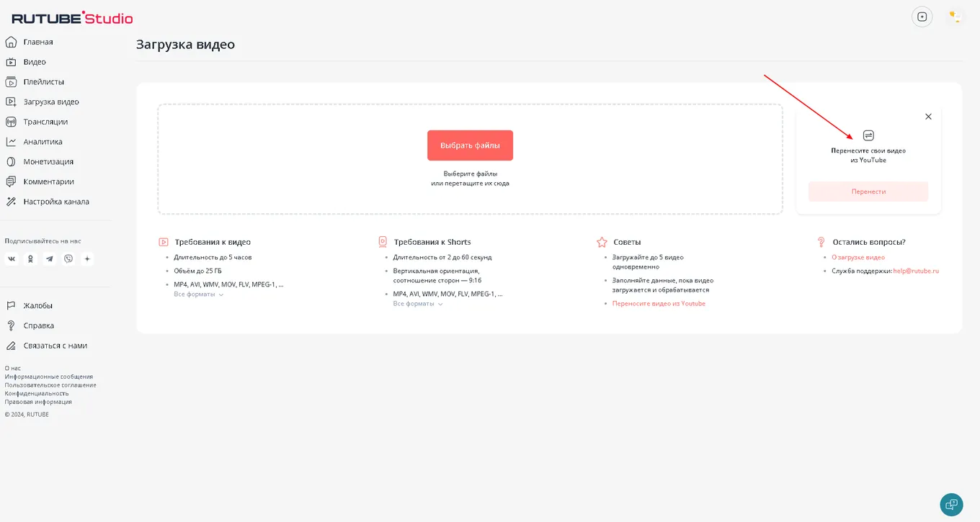
Task: Open the VK social network icon
Action: click(12, 258)
